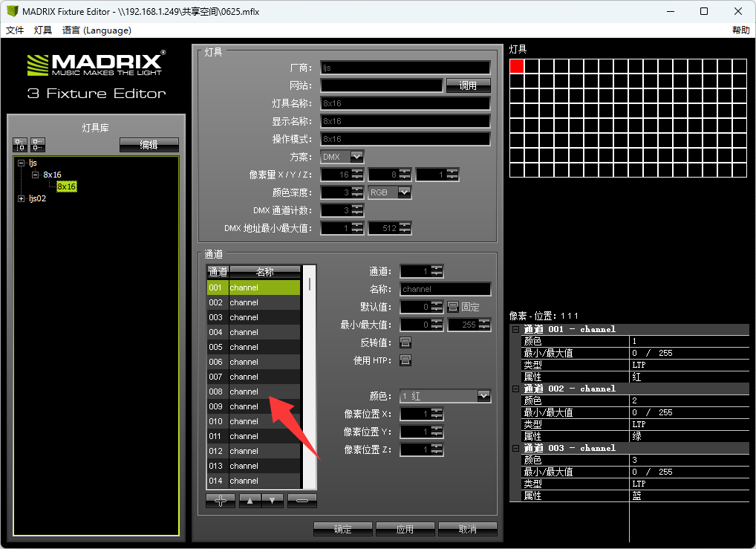The image size is (756, 549).
Task: Click the 调用 button
Action: [x=468, y=85]
